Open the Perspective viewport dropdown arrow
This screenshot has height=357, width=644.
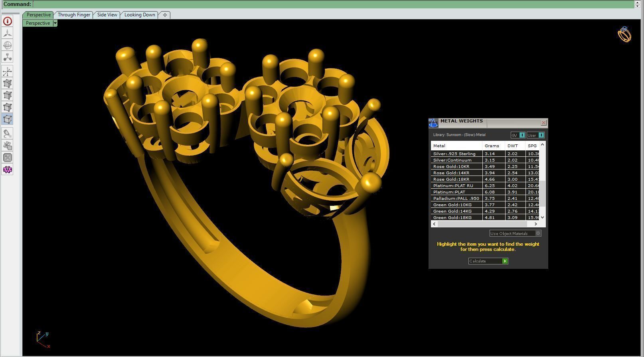(x=55, y=23)
